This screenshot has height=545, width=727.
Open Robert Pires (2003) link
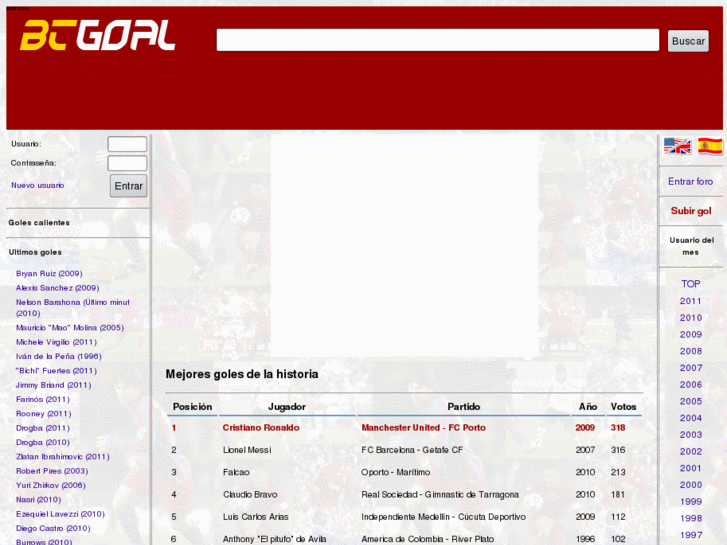click(52, 472)
